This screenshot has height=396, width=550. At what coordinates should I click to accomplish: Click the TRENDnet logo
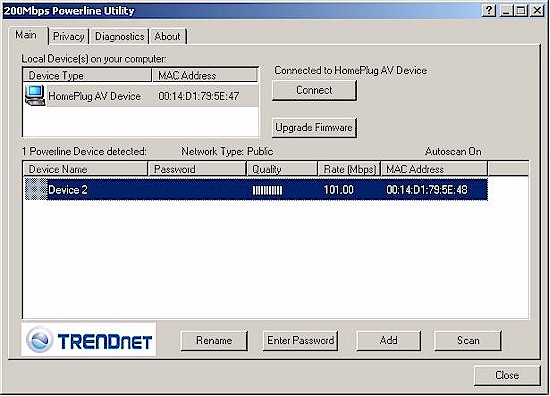[x=89, y=340]
